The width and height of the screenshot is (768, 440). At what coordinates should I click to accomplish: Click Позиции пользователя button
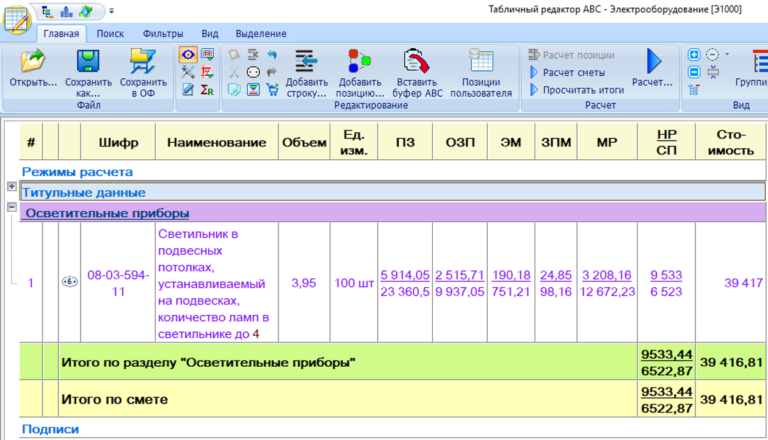point(481,73)
